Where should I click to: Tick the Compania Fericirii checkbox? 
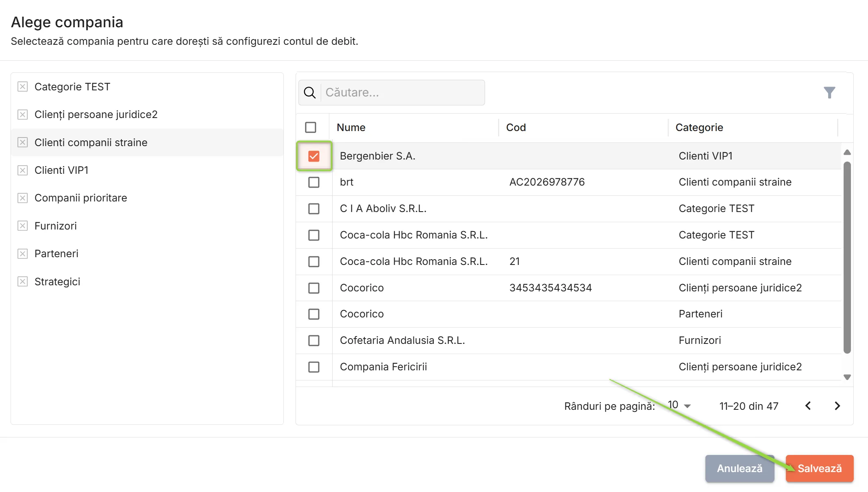coord(314,367)
